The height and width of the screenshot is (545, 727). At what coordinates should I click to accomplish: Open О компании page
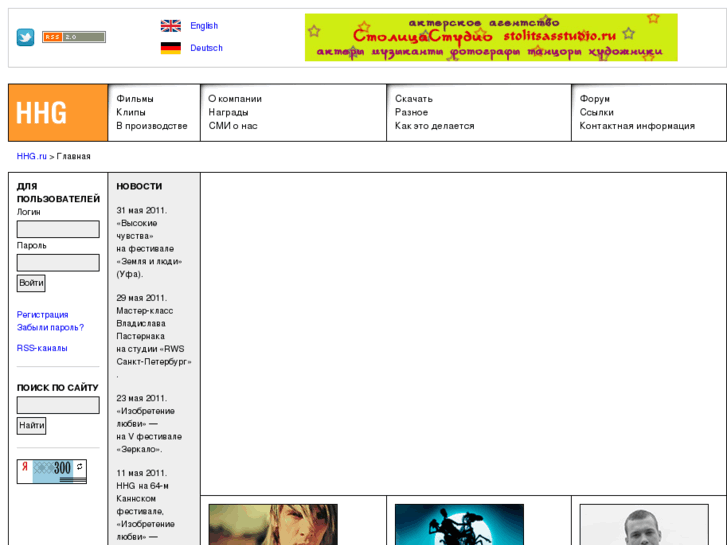point(235,99)
